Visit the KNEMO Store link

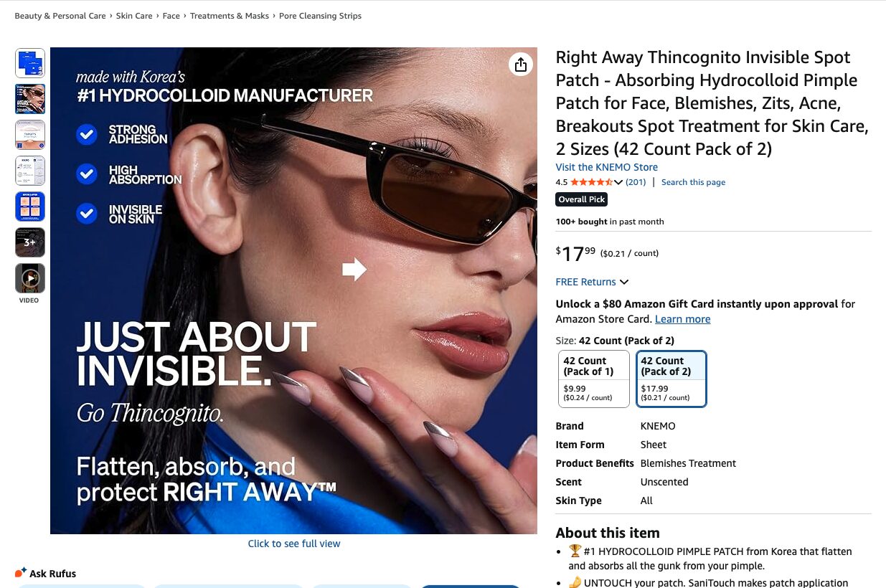point(606,167)
